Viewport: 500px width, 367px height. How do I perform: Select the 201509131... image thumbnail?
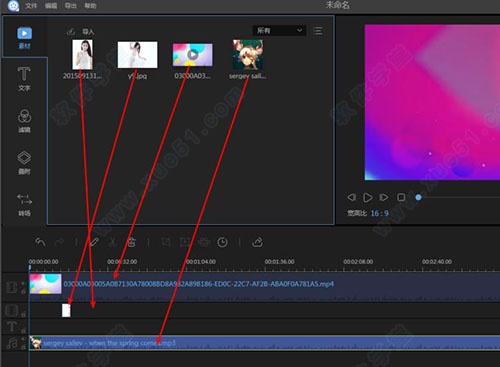pos(83,54)
